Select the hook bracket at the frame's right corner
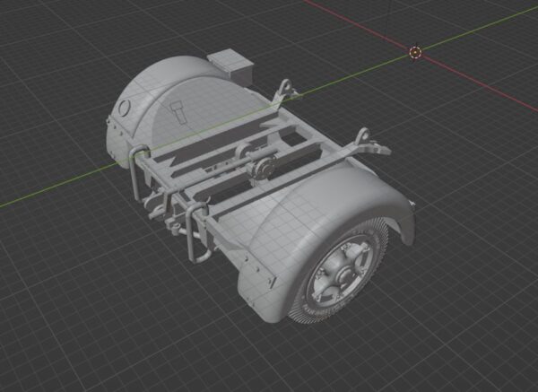Screen dimensions: 538x392 tap(364, 139)
